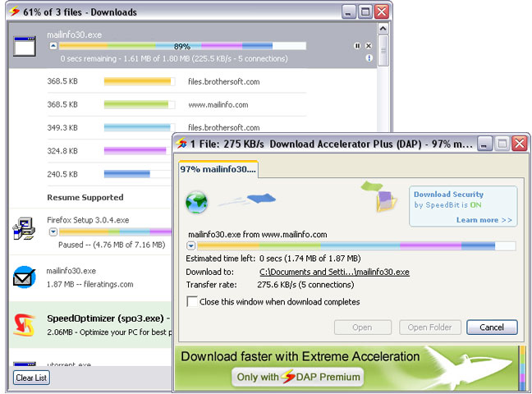Viewport: 532px width, 394px height.
Task: Expand segment details in DAP progress window
Action: click(x=191, y=245)
